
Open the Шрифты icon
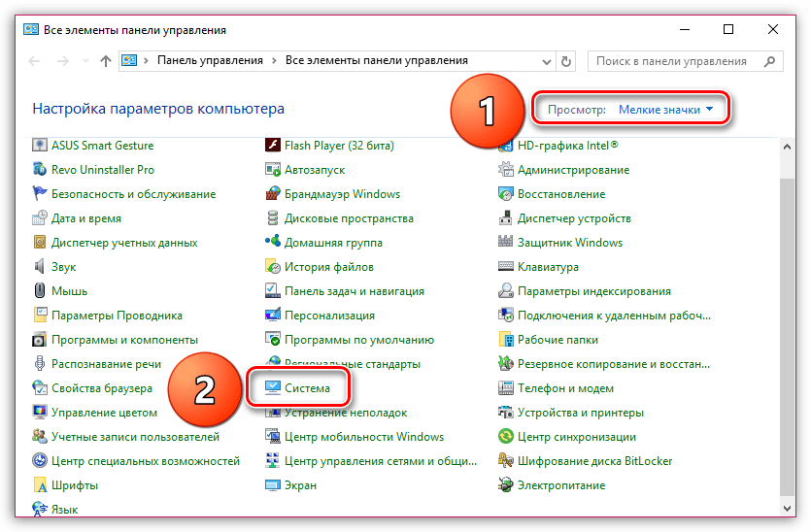[x=40, y=485]
